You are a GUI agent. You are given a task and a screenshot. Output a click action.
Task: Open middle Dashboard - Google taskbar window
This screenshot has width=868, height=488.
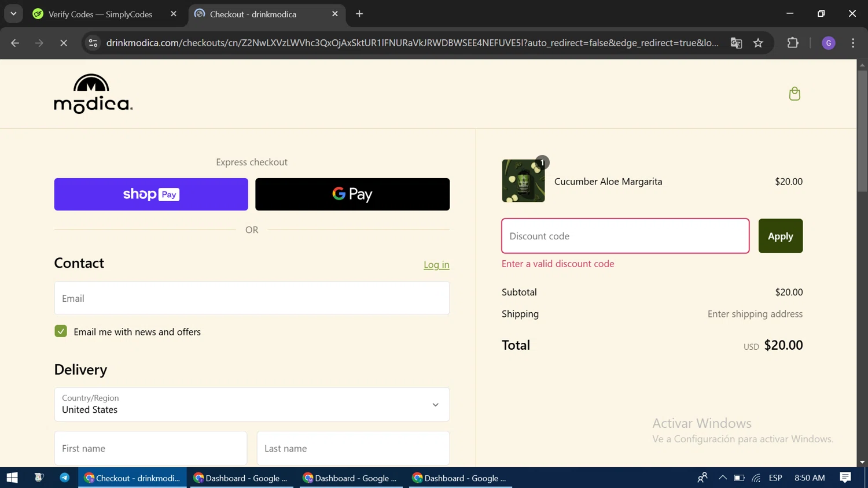[351, 478]
